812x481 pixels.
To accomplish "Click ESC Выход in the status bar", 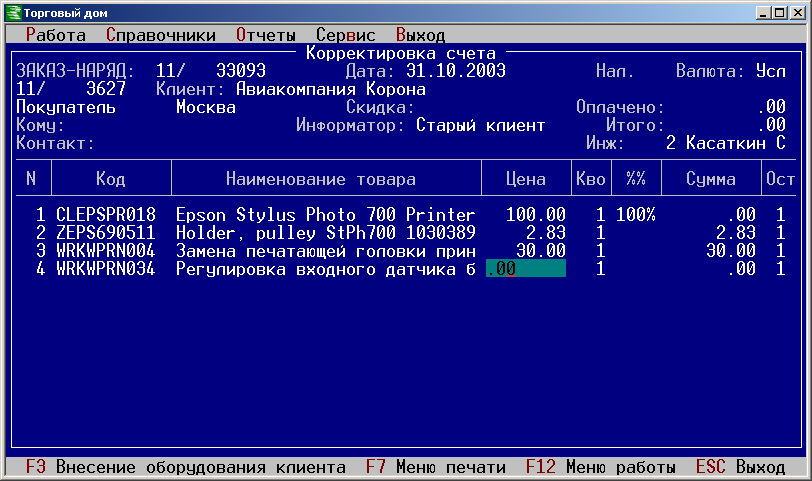I will [741, 467].
